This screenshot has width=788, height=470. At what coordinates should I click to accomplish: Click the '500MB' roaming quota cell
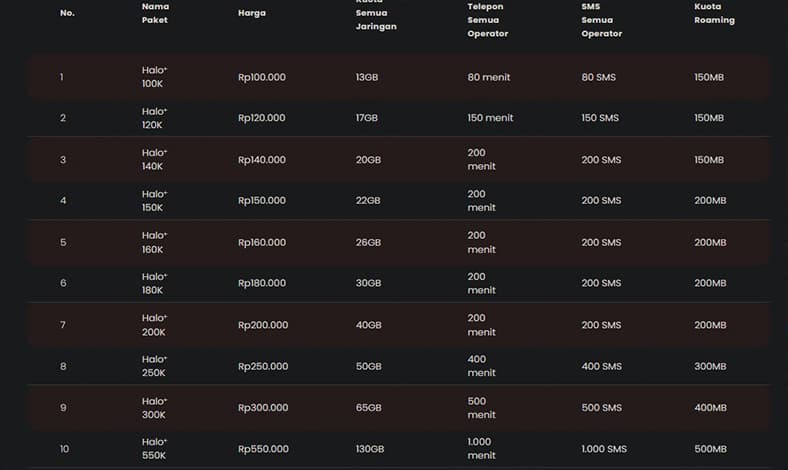[x=711, y=449]
